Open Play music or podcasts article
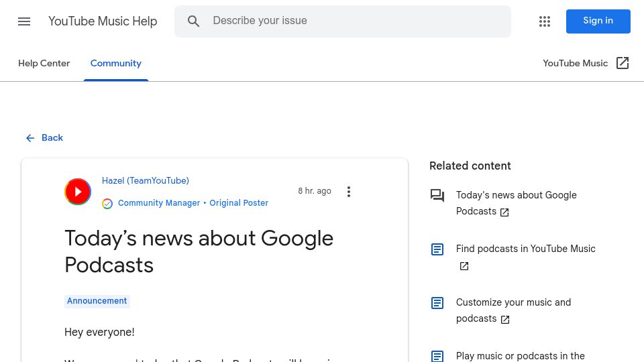 click(x=521, y=356)
